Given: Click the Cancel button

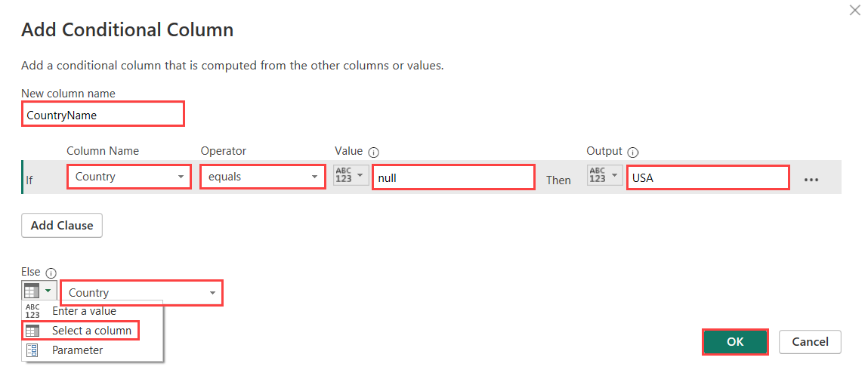Looking at the screenshot, I should 810,342.
